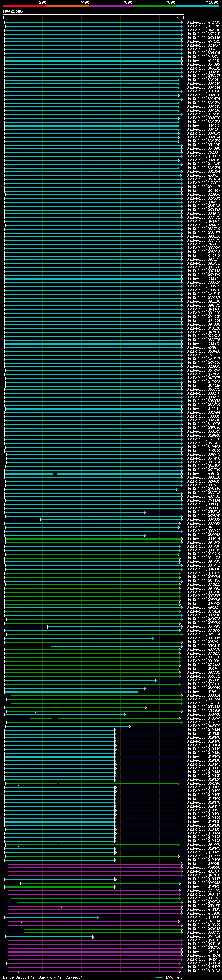Select hit label UniRef100_O81364
Image resolution: width=222 pixels, height=980 pixels.
pos(203,172)
